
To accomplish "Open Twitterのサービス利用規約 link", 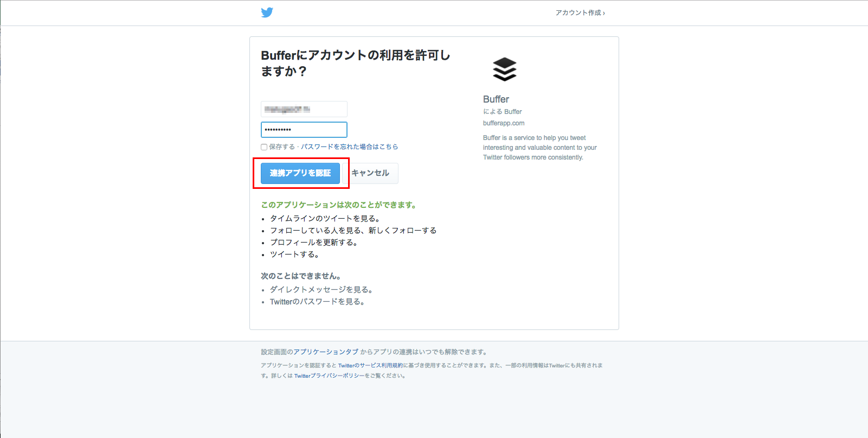I will coord(371,365).
